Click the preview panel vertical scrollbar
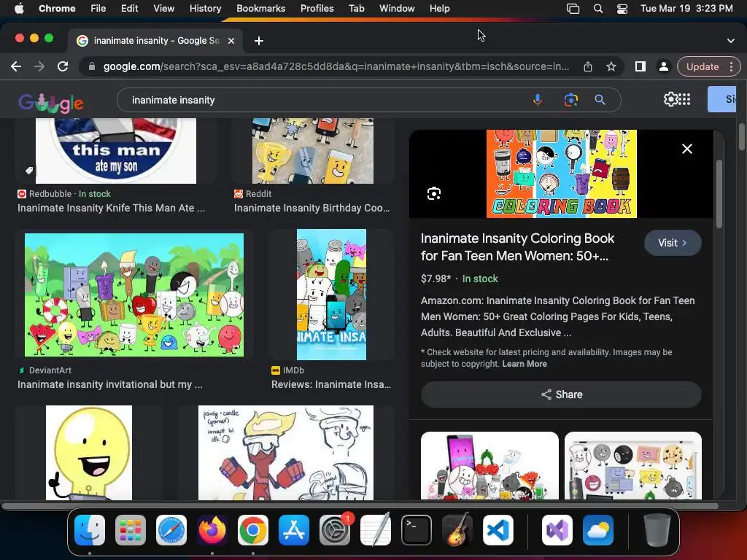Image resolution: width=747 pixels, height=560 pixels. [719, 194]
